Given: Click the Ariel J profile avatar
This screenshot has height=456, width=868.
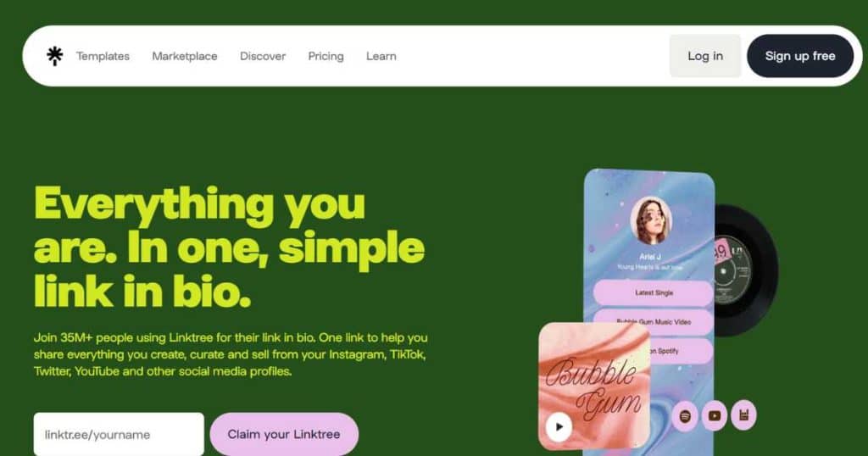Looking at the screenshot, I should (650, 221).
